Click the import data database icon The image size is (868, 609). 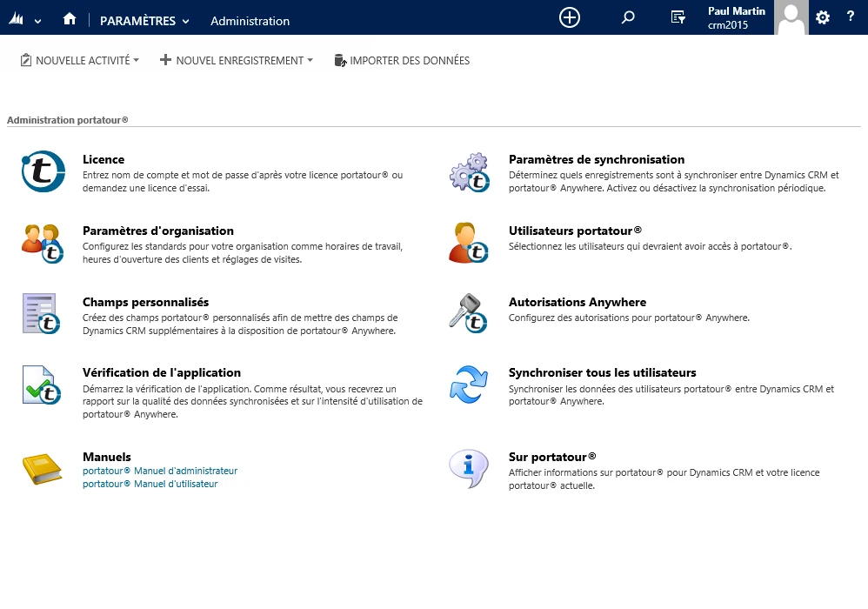point(340,60)
